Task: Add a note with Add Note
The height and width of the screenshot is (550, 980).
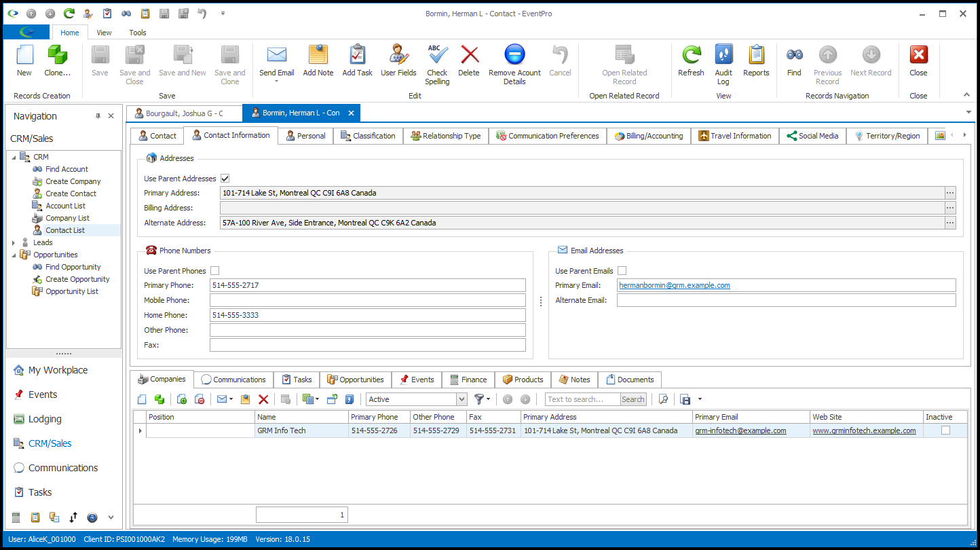Action: [x=318, y=61]
